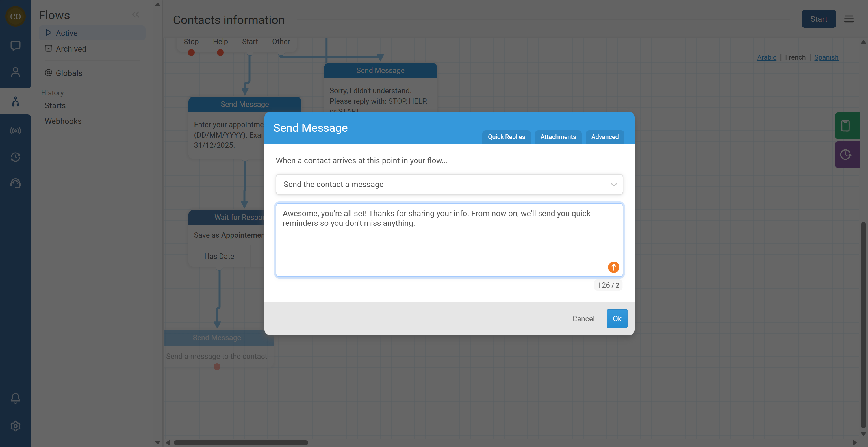
Task: Open the triggers broadcast icon in sidebar
Action: coord(15,131)
